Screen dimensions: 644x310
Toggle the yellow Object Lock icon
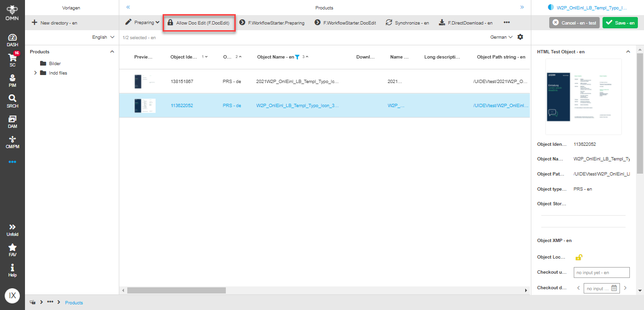click(578, 257)
